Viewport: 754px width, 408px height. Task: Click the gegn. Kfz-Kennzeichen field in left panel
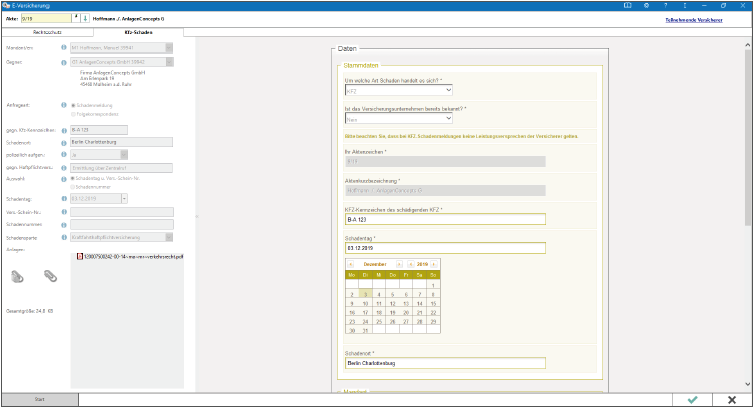(99, 130)
